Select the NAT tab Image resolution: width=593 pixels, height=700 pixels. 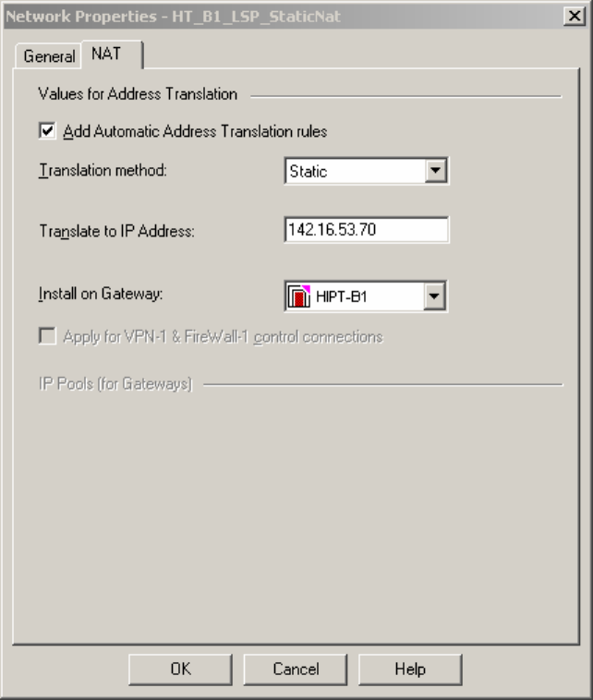pyautogui.click(x=106, y=54)
